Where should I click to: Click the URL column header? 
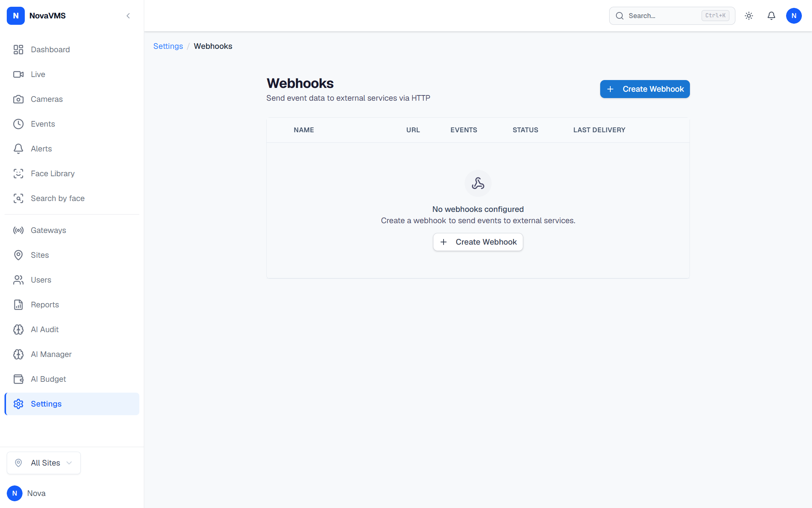coord(413,130)
